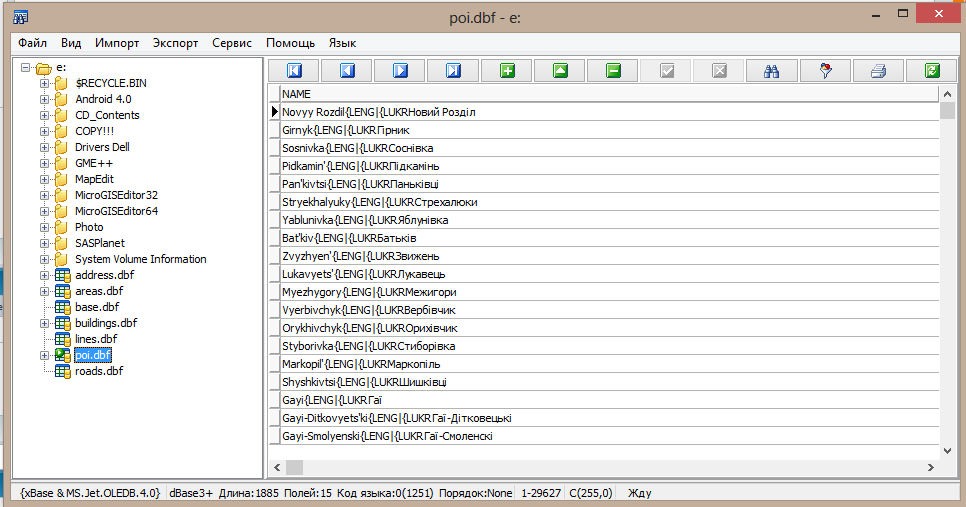Expand the SASPlanet folder node
The height and width of the screenshot is (507, 966).
tap(45, 243)
